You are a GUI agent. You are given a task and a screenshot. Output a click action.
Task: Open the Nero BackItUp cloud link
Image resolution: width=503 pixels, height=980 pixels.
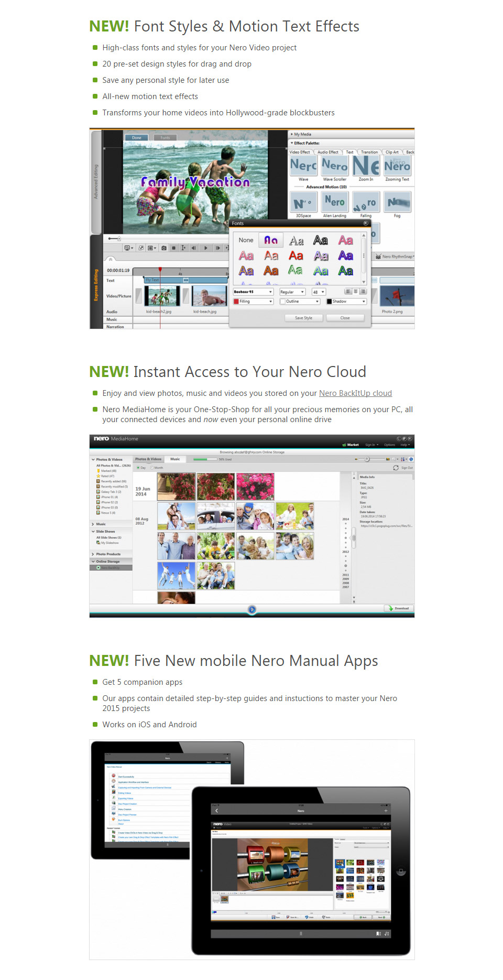(x=355, y=393)
